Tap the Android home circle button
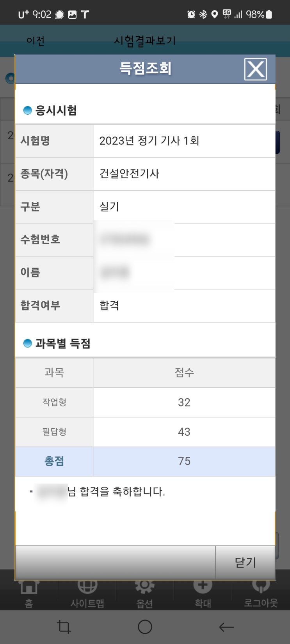 click(145, 627)
